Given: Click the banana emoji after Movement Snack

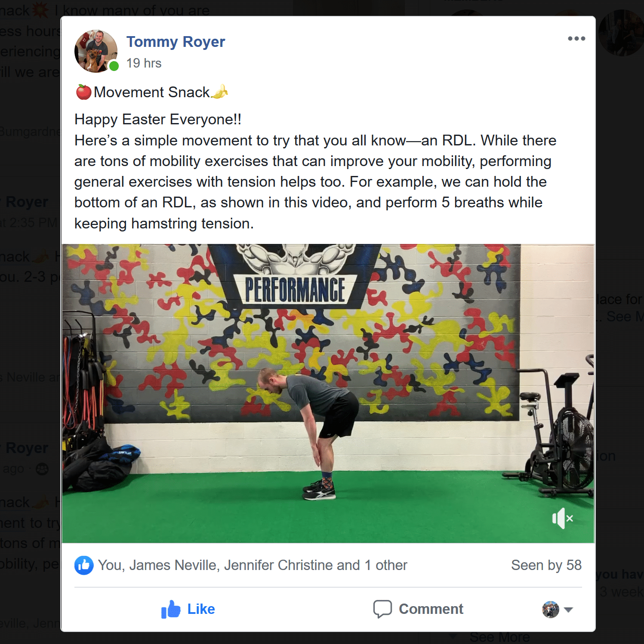Looking at the screenshot, I should pos(220,92).
